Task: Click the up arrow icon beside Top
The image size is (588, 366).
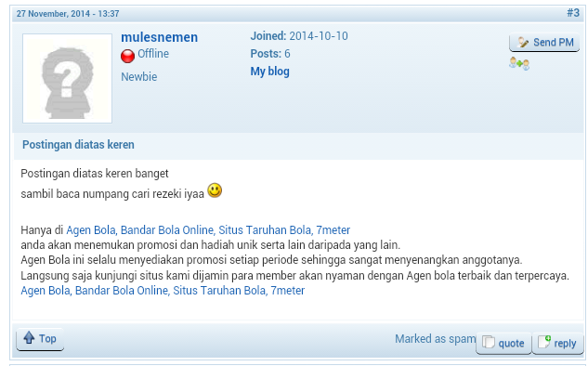Action: pyautogui.click(x=29, y=338)
